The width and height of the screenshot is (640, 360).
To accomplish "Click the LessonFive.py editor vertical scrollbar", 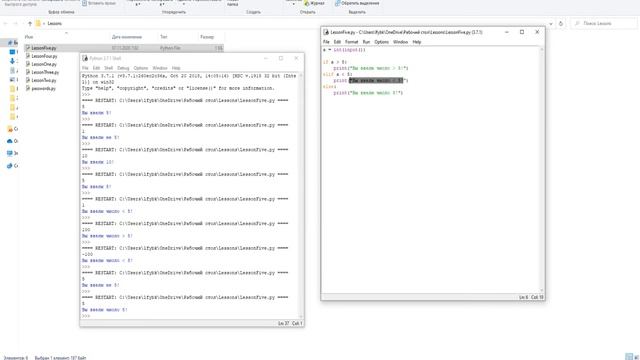I will point(542,169).
